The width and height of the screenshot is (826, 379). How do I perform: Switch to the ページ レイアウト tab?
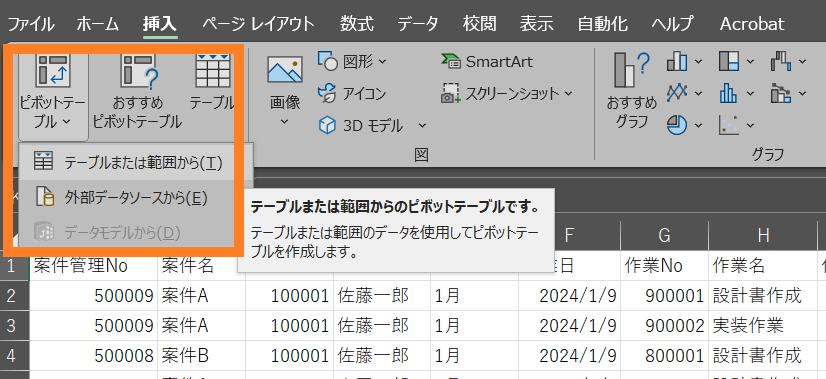pyautogui.click(x=258, y=24)
